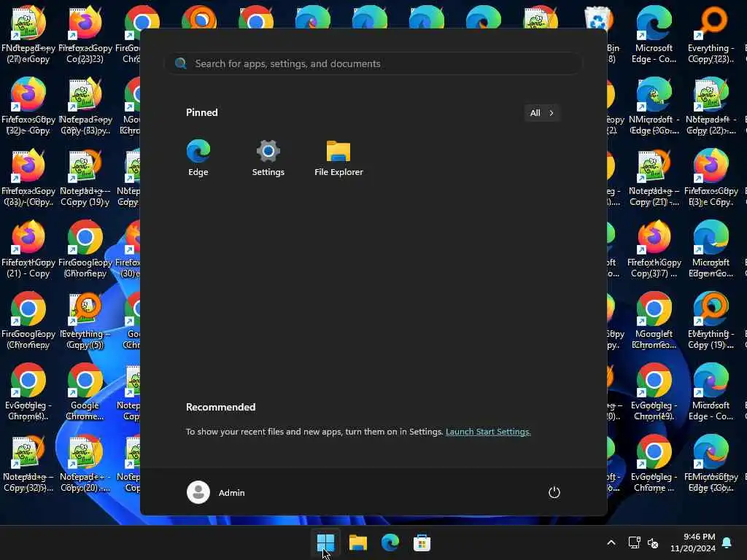Launch Microsoft Edge from the taskbar
Screen dimensions: 747x560
point(390,542)
